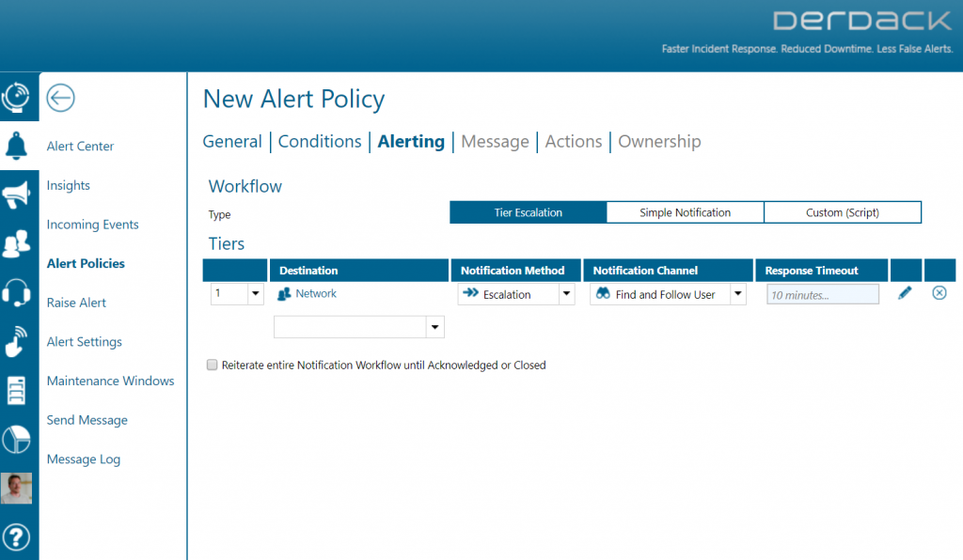Image resolution: width=963 pixels, height=560 pixels.
Task: Select Simple Notification workflow type
Action: tap(685, 212)
